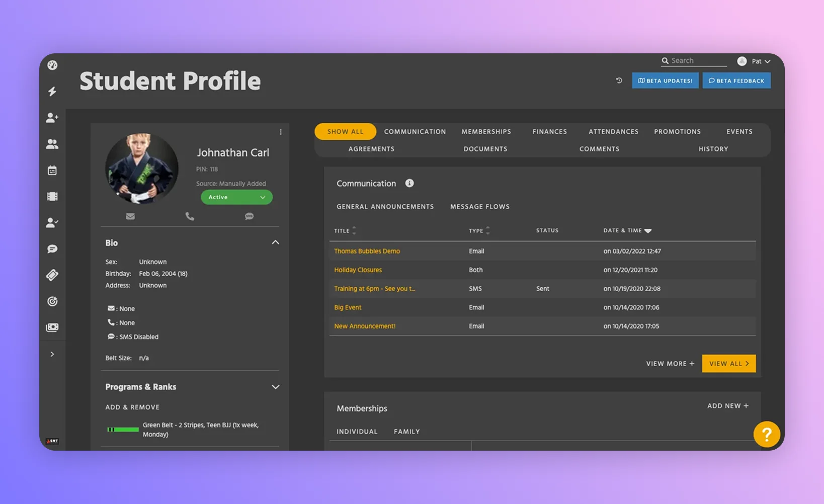Collapse the Bio section

click(x=276, y=242)
